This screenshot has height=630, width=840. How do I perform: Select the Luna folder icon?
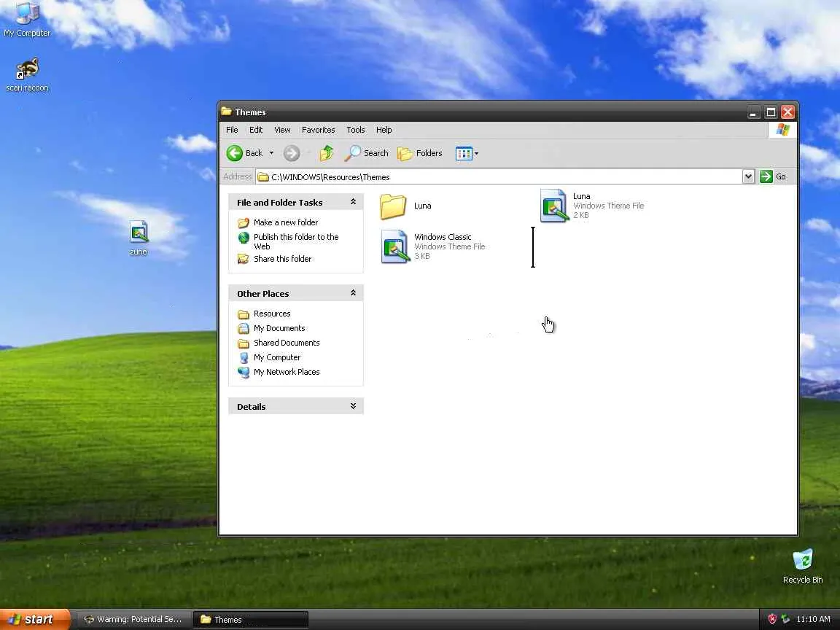tap(393, 206)
